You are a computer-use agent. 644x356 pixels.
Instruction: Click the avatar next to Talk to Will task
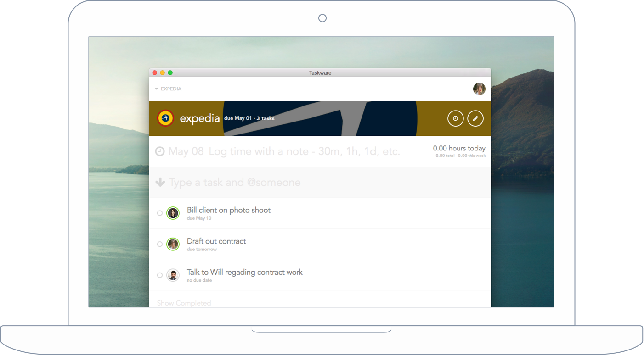pyautogui.click(x=173, y=275)
